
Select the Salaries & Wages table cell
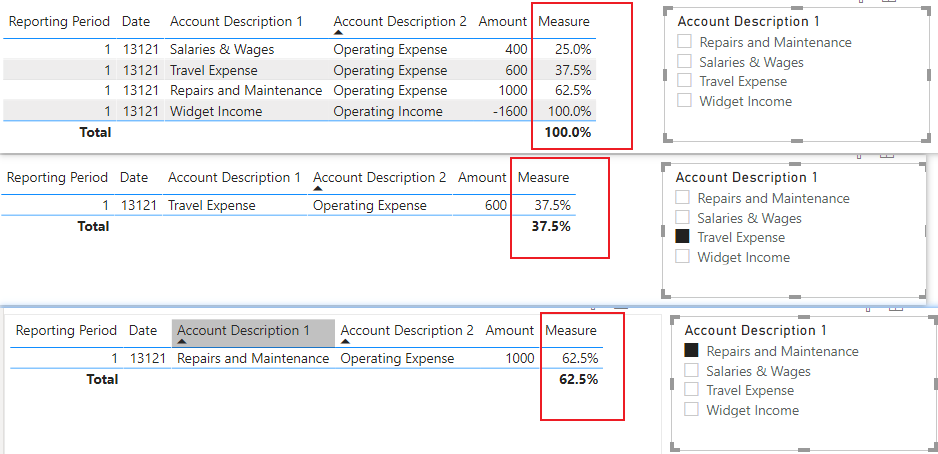coord(222,50)
